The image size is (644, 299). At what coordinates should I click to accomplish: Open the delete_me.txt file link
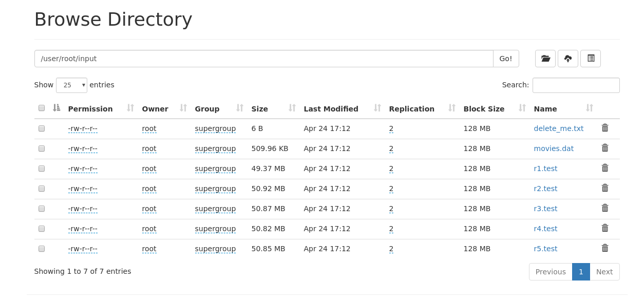(x=559, y=128)
